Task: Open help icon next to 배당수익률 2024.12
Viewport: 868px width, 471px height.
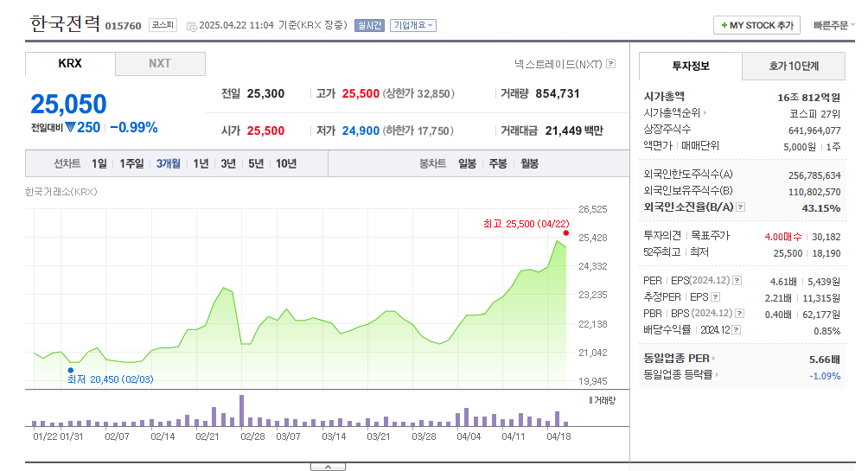Action: pos(737,330)
